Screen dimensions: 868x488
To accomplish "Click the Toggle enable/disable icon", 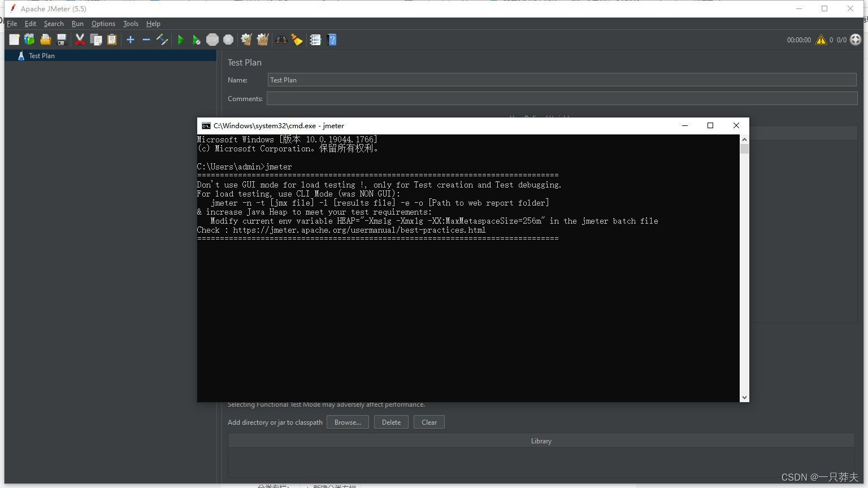I will 162,40.
